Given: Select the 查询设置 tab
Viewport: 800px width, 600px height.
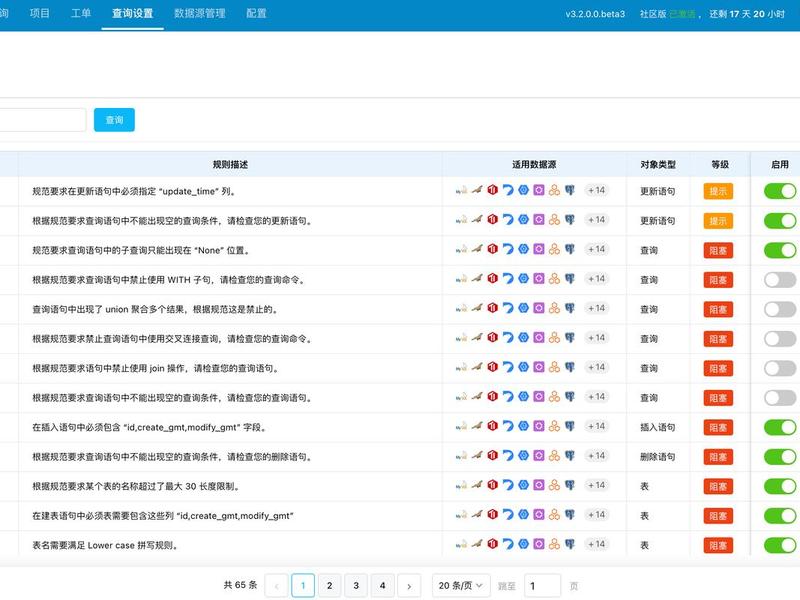Looking at the screenshot, I should tap(133, 13).
